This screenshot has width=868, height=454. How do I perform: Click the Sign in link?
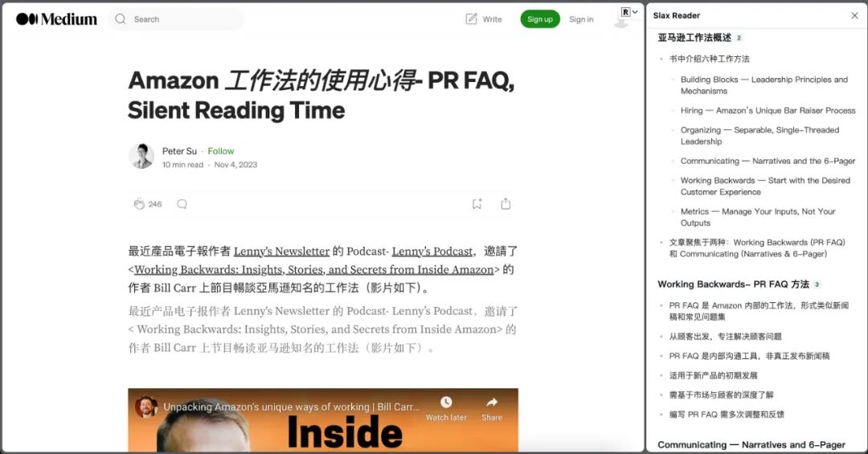(581, 18)
